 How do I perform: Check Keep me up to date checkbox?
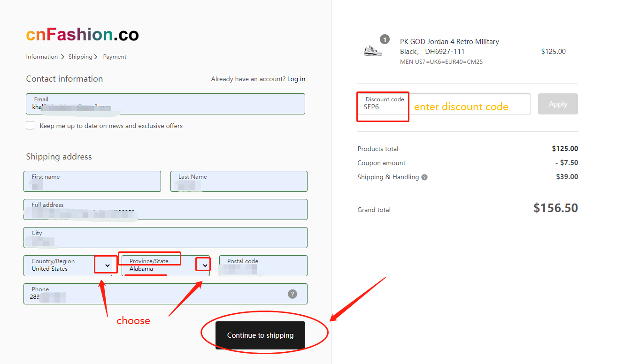pos(31,126)
